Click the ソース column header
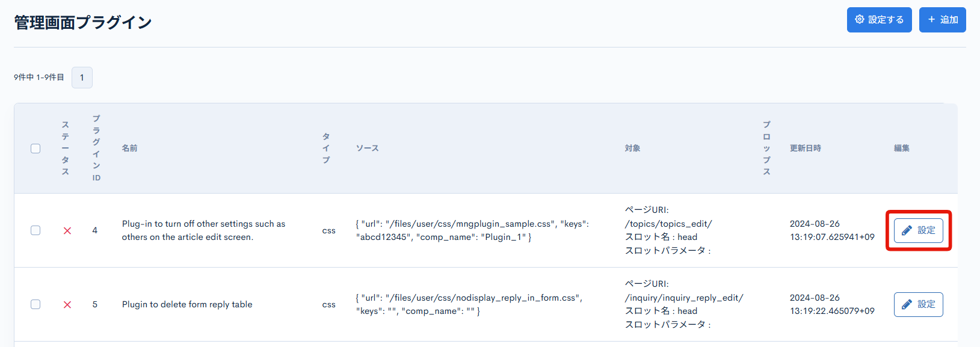 (367, 148)
